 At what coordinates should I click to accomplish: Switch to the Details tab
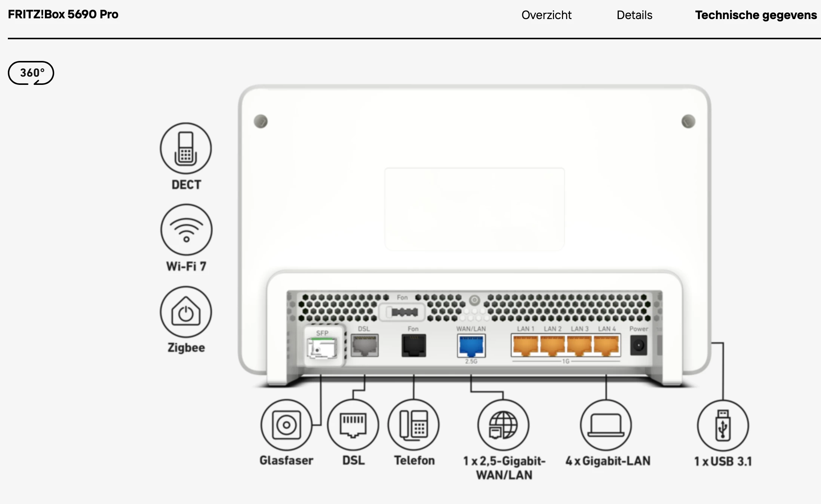pos(634,15)
